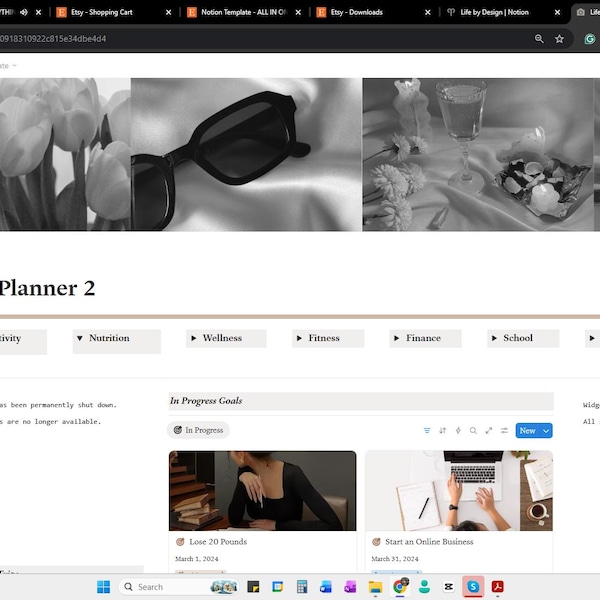Click target icon beside Lose 20 Pounds
The width and height of the screenshot is (600, 600).
tap(180, 542)
